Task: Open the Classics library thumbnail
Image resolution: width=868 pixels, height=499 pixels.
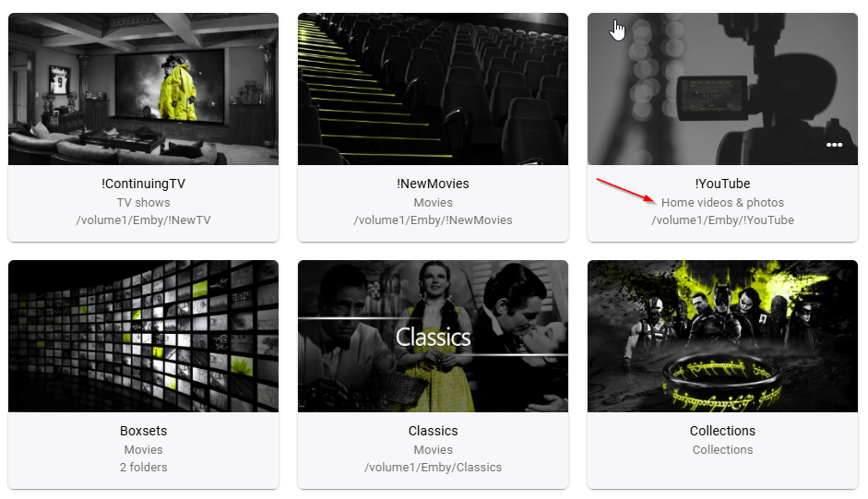Action: point(433,336)
